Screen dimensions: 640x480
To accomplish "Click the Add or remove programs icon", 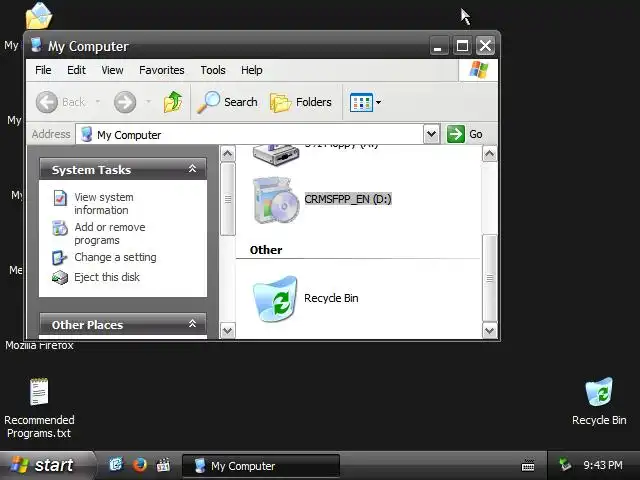I will tap(60, 228).
